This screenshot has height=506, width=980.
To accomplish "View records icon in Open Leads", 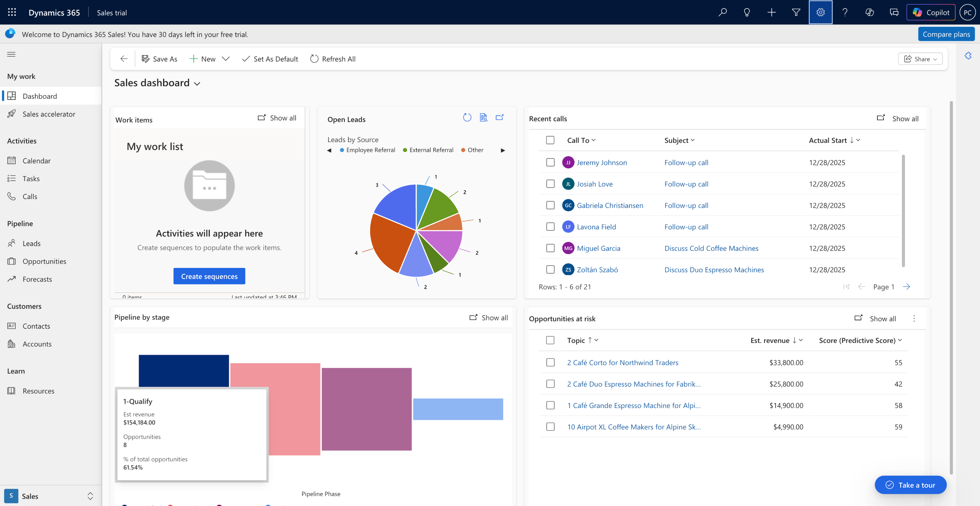I will [483, 118].
